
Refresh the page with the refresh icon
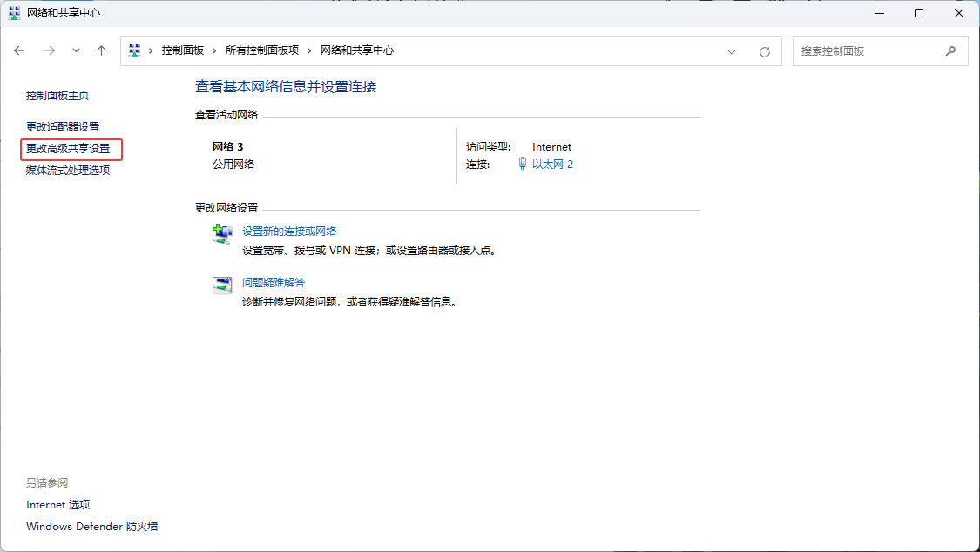click(x=765, y=50)
